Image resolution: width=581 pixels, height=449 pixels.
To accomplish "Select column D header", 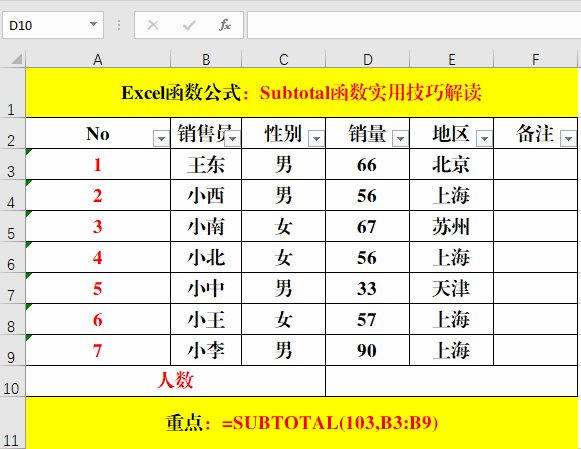I will click(x=368, y=59).
